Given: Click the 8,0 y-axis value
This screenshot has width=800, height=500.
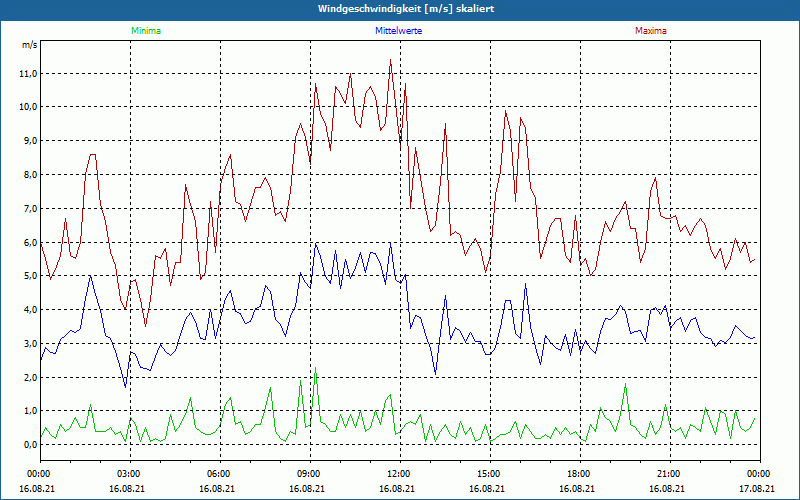Looking at the screenshot, I should click(x=30, y=174).
